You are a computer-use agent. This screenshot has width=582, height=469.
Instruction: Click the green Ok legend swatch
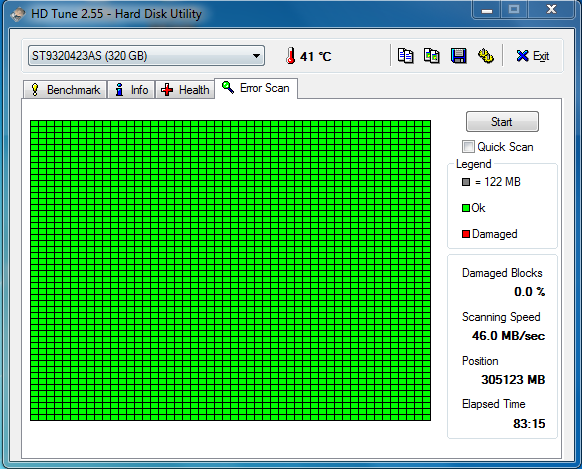(466, 208)
